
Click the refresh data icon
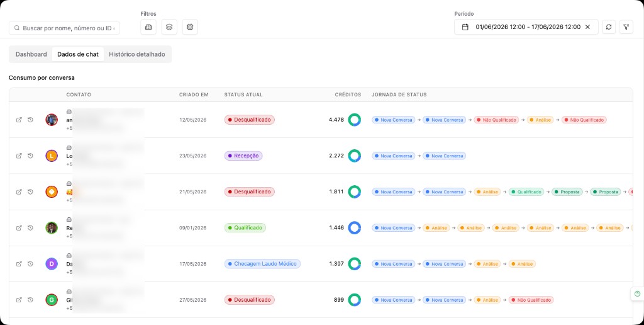(x=609, y=26)
